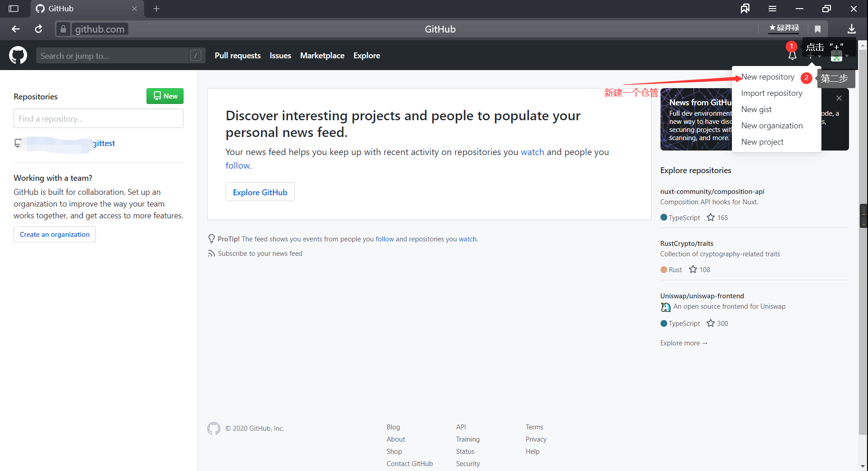Open nuxt-community/composition-api repository
Image resolution: width=868 pixels, height=471 pixels.
click(712, 192)
